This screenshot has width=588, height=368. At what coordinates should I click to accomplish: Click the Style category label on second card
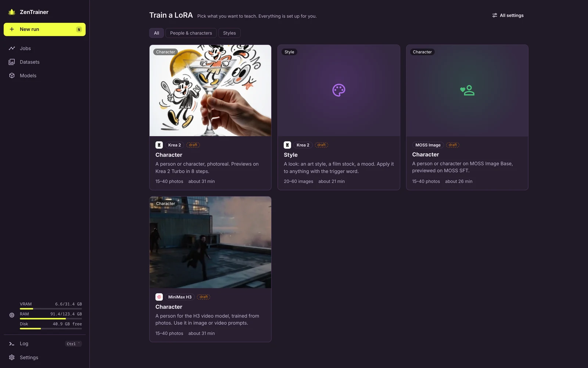289,52
